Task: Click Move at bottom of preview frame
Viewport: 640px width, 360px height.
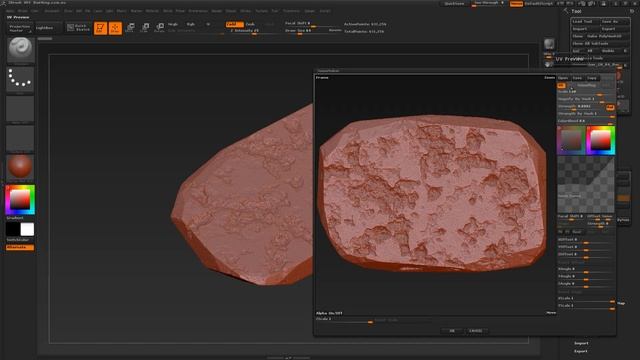Action: coord(551,313)
